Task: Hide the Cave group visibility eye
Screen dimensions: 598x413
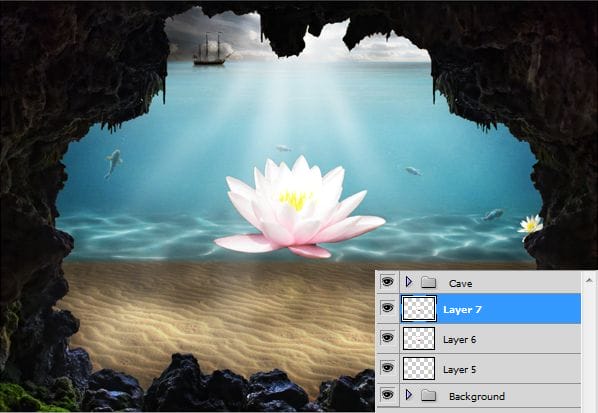Action: (x=387, y=282)
